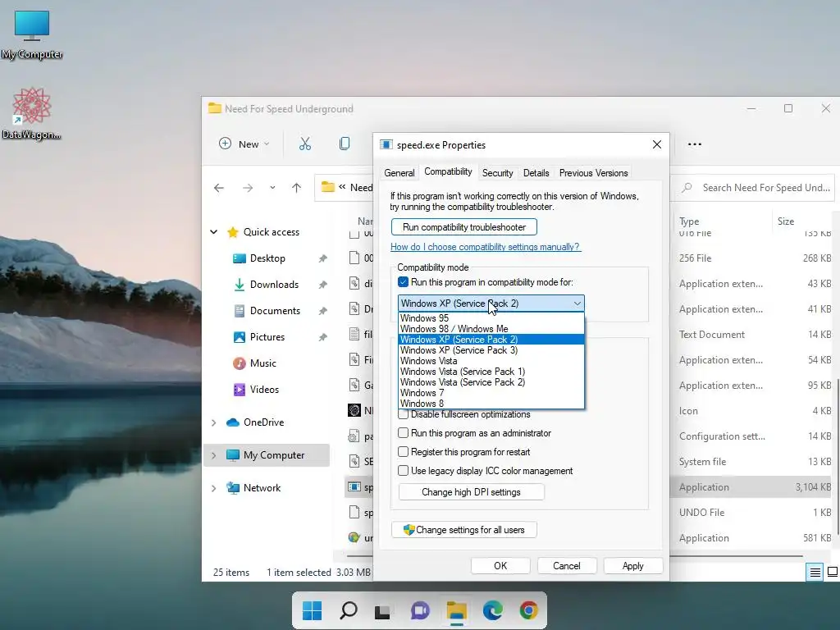This screenshot has width=840, height=630.
Task: Open the DataWagon desktop shortcut
Action: pyautogui.click(x=31, y=113)
